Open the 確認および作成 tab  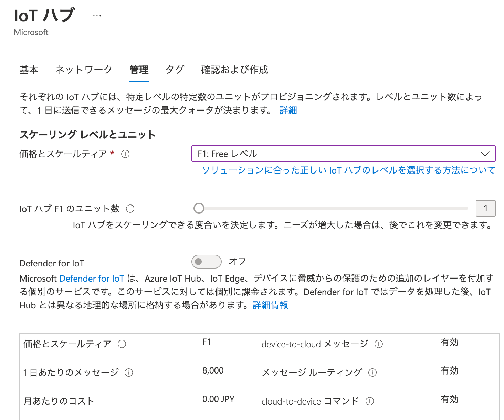(234, 70)
